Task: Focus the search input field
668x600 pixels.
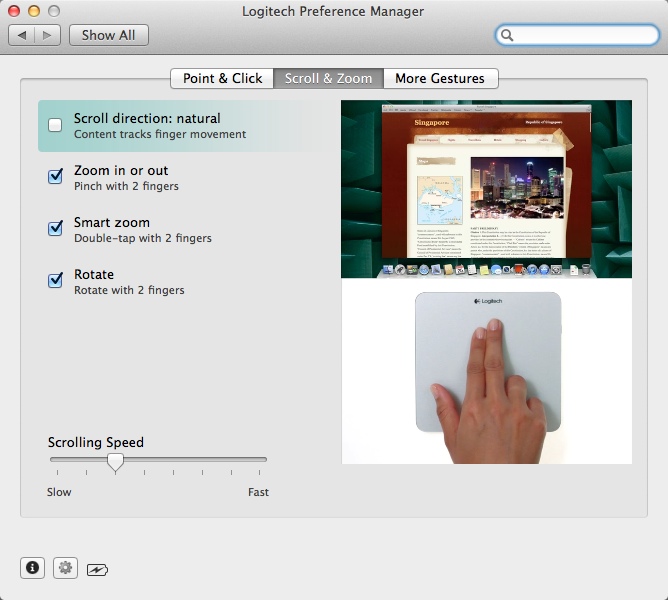Action: (x=577, y=35)
